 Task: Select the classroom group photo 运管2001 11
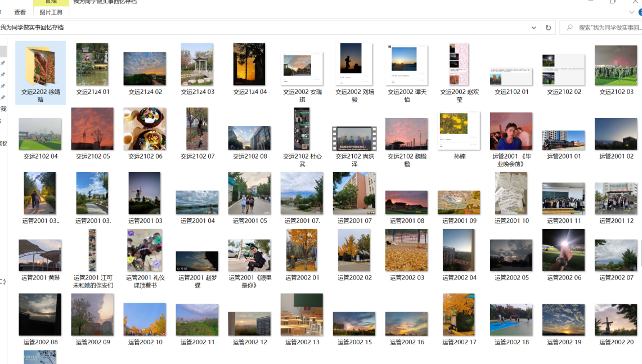(564, 199)
